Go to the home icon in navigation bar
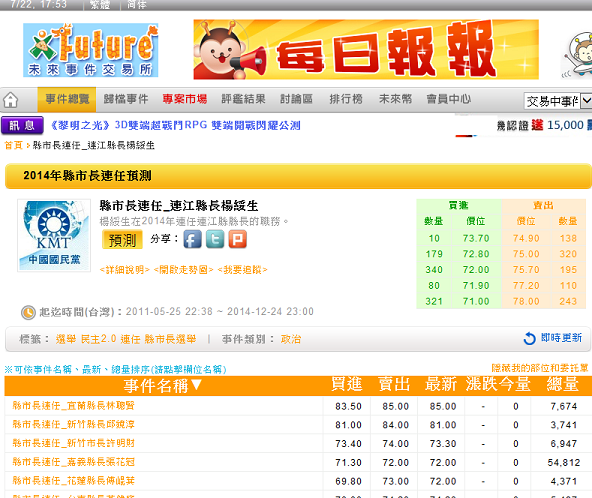 pos(11,100)
